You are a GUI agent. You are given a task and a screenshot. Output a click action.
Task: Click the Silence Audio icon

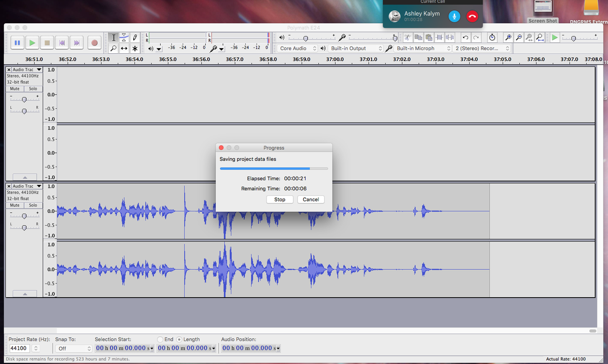450,37
